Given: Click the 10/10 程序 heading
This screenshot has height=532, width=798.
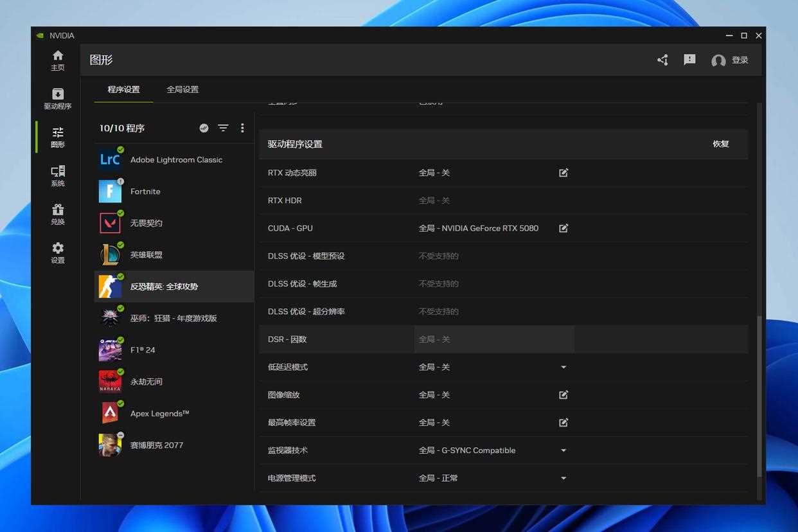Looking at the screenshot, I should [122, 128].
